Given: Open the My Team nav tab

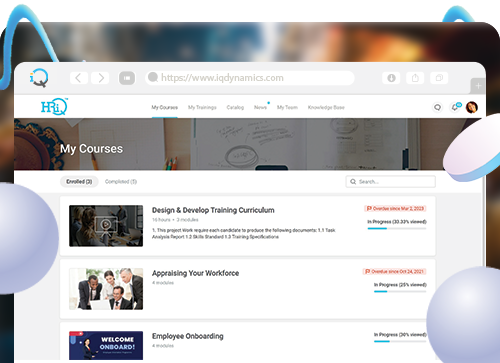Looking at the screenshot, I should click(287, 107).
